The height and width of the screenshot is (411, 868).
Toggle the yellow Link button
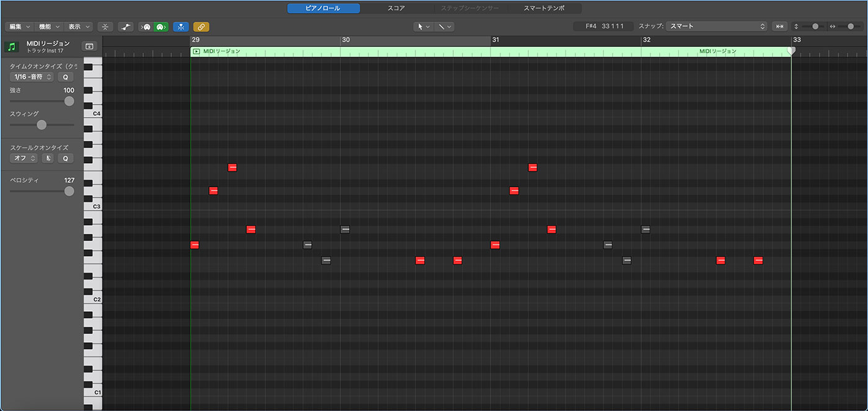(x=201, y=27)
